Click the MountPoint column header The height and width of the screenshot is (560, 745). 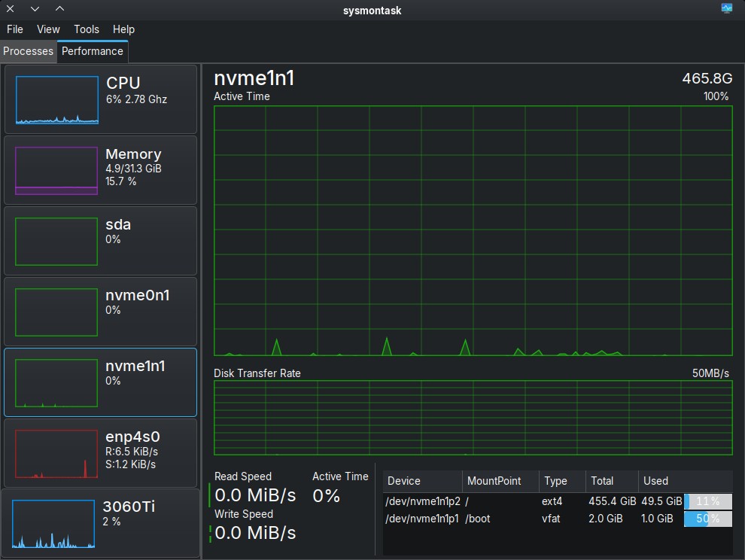pyautogui.click(x=500, y=481)
